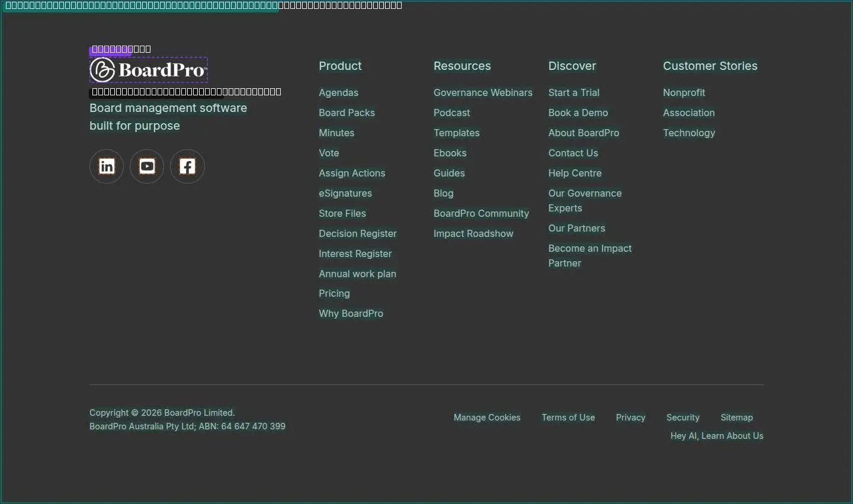Open the Store Files link
The height and width of the screenshot is (504, 853).
click(x=342, y=213)
